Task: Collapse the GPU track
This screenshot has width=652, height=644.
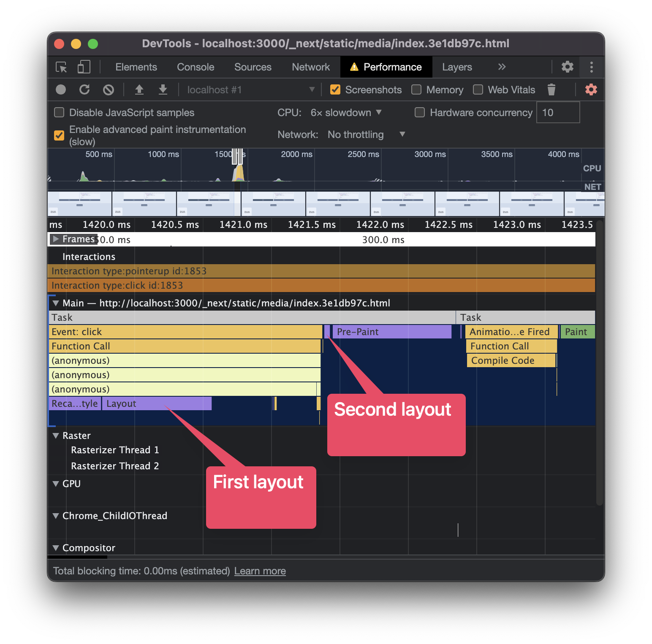Action: tap(55, 484)
